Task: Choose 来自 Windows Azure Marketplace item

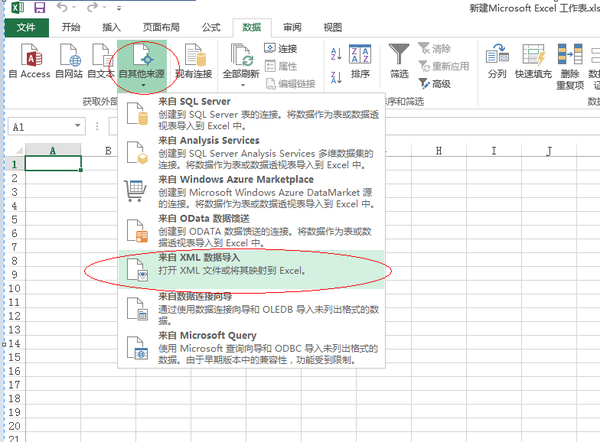Action: point(251,191)
